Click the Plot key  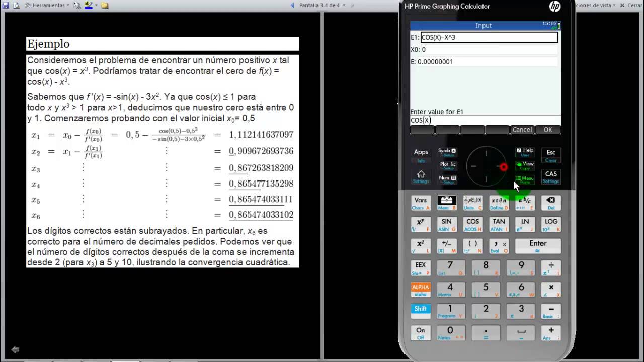coord(447,165)
